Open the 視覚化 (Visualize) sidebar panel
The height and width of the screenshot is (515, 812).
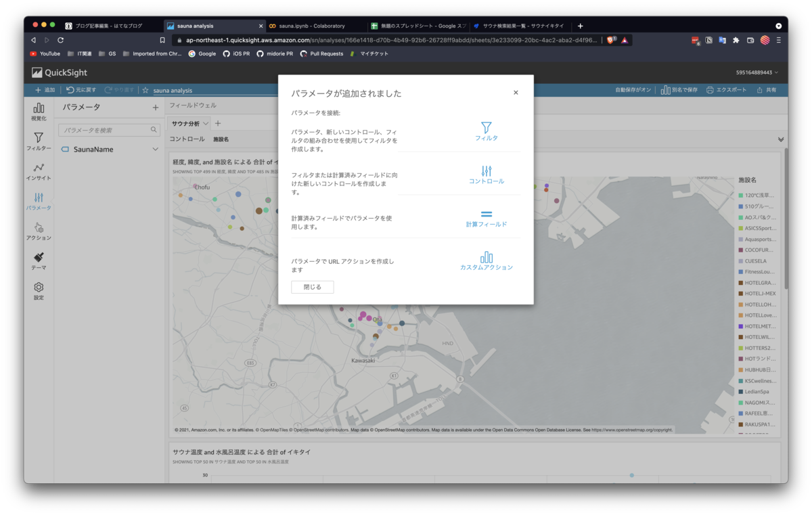(x=39, y=112)
